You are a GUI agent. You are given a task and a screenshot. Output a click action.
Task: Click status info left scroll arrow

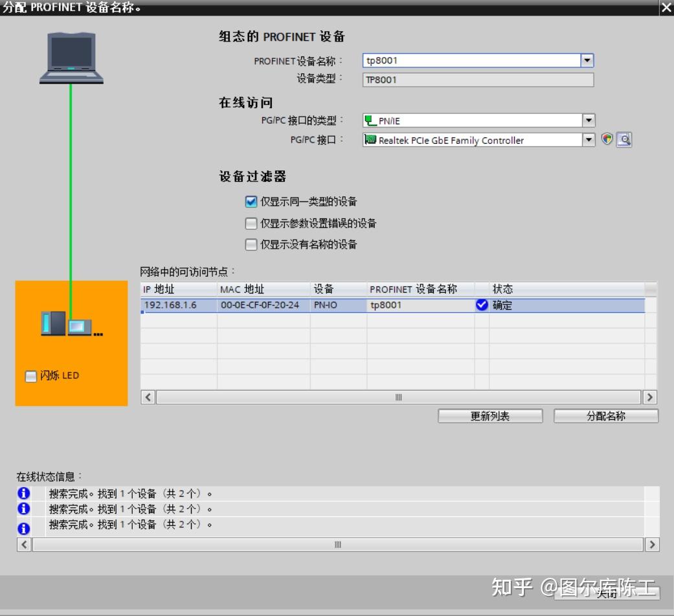(24, 545)
